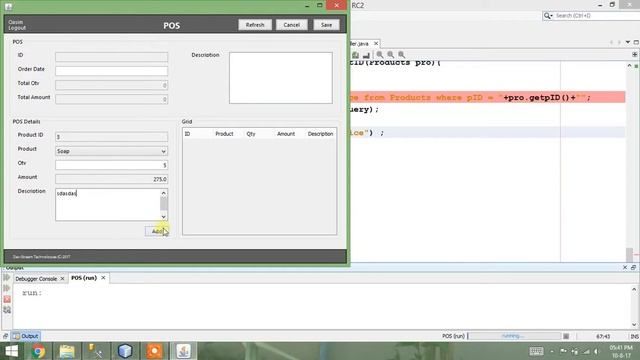640x360 pixels.
Task: Select the Product column header in Grid
Action: (x=224, y=134)
